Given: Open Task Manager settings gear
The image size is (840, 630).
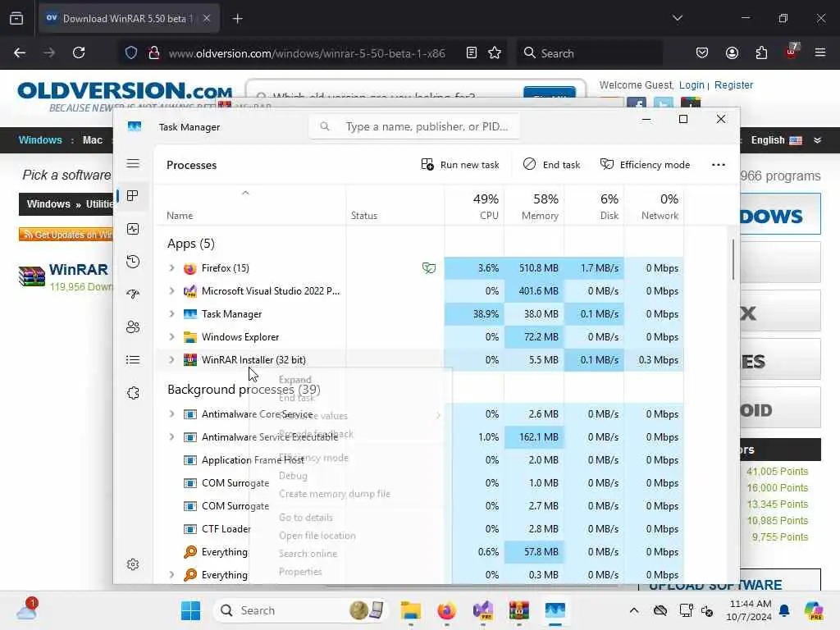Looking at the screenshot, I should (133, 564).
